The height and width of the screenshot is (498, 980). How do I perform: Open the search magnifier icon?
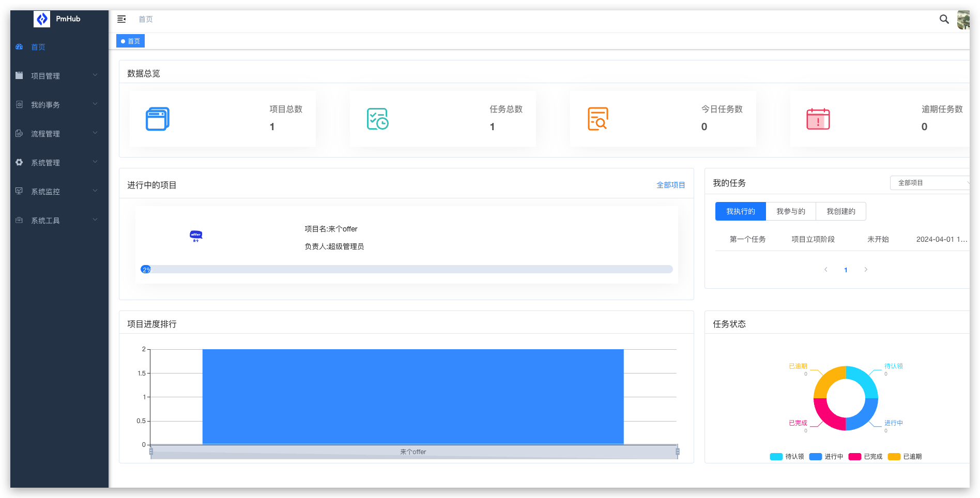(944, 19)
